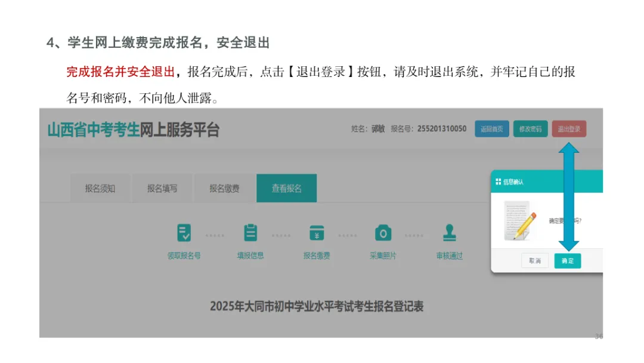Select the 填报信息 clipboard icon
This screenshot has width=644, height=363.
coord(250,232)
